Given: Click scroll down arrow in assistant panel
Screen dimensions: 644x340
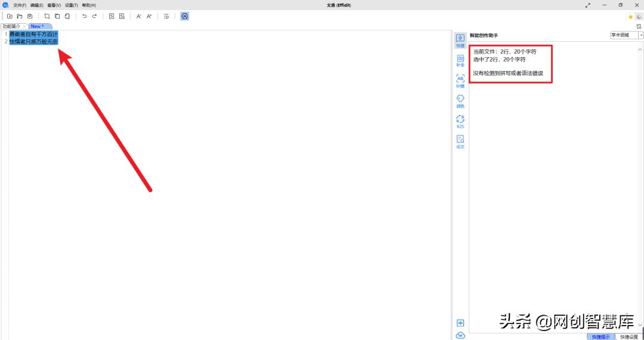Looking at the screenshot, I should click(x=640, y=324).
